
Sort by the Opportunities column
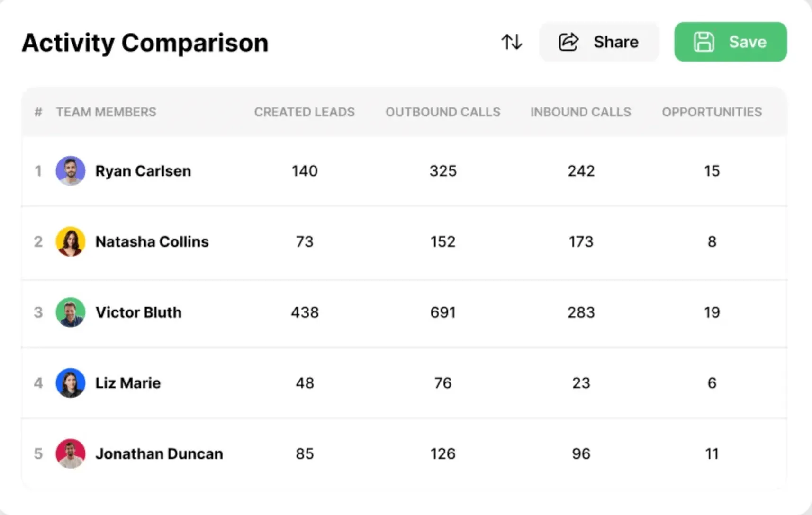712,112
